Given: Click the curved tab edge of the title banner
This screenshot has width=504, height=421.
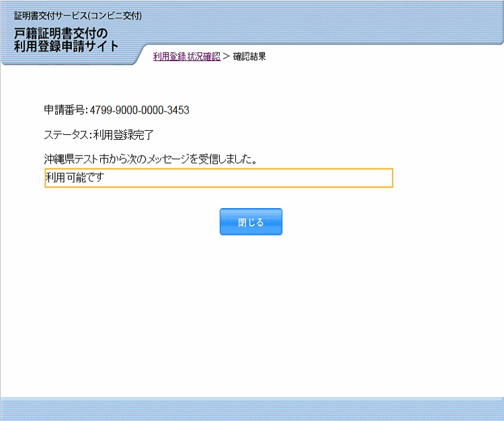Looking at the screenshot, I should click(139, 52).
